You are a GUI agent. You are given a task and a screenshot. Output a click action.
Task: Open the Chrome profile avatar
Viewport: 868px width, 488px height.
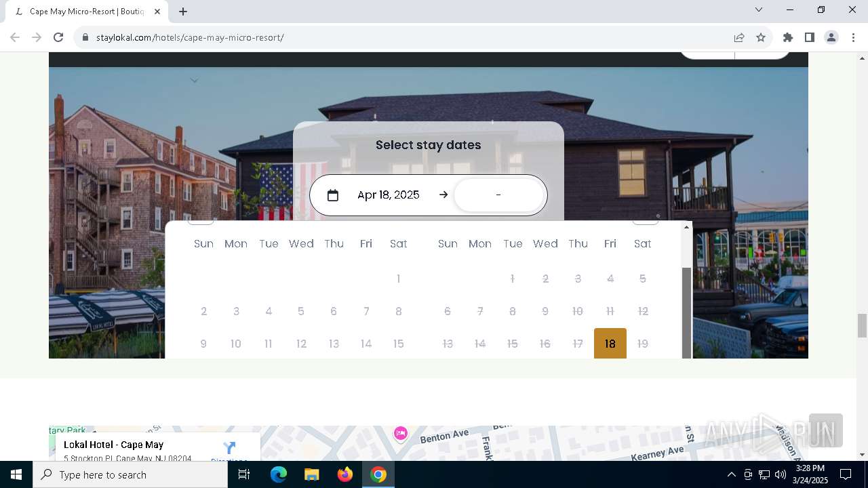coord(831,37)
